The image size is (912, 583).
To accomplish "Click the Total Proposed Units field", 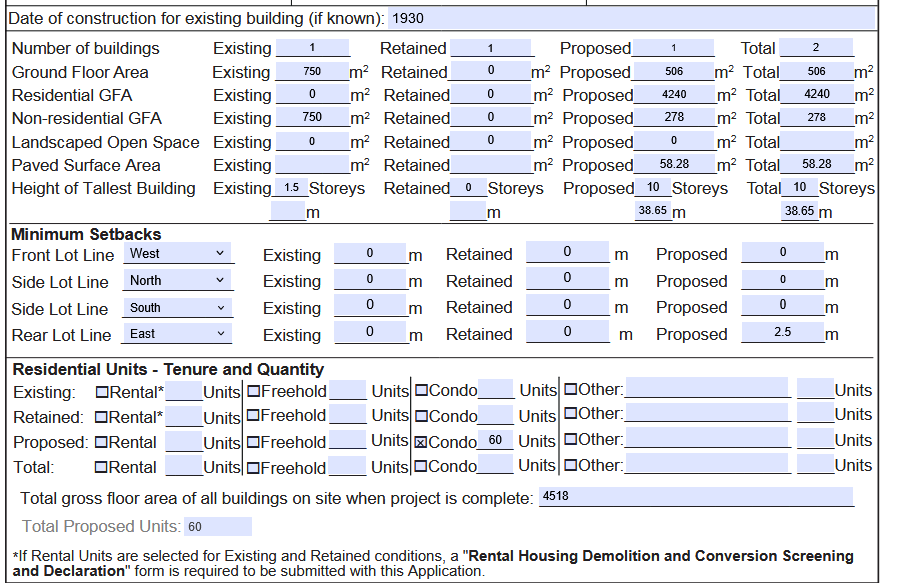I will click(217, 527).
